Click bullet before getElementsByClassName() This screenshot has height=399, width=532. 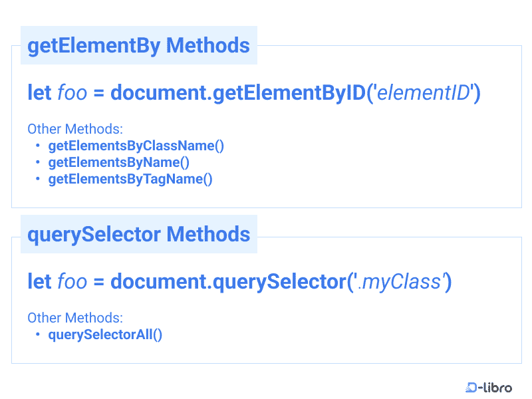38,146
